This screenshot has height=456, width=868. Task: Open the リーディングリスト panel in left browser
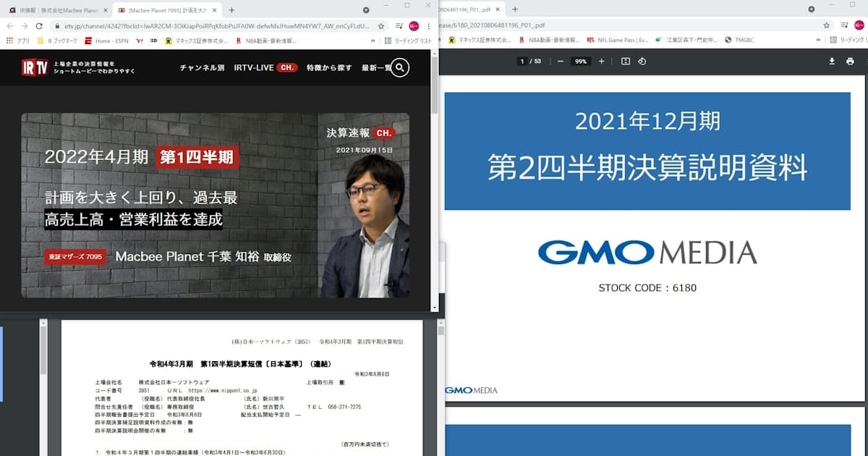[x=407, y=41]
